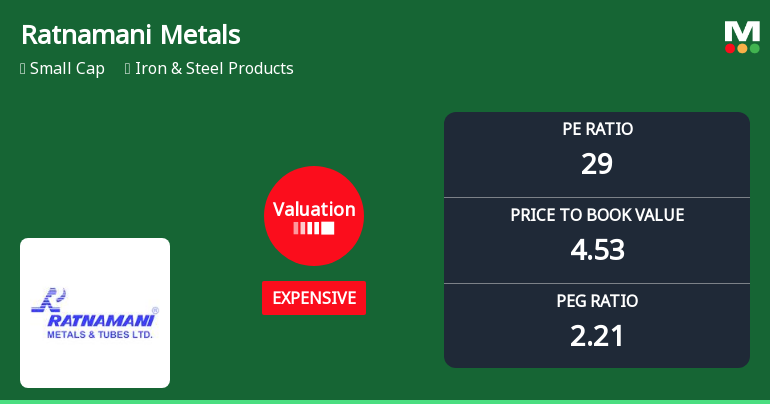
Task: Click the PE ratio value 29
Action: 597,163
